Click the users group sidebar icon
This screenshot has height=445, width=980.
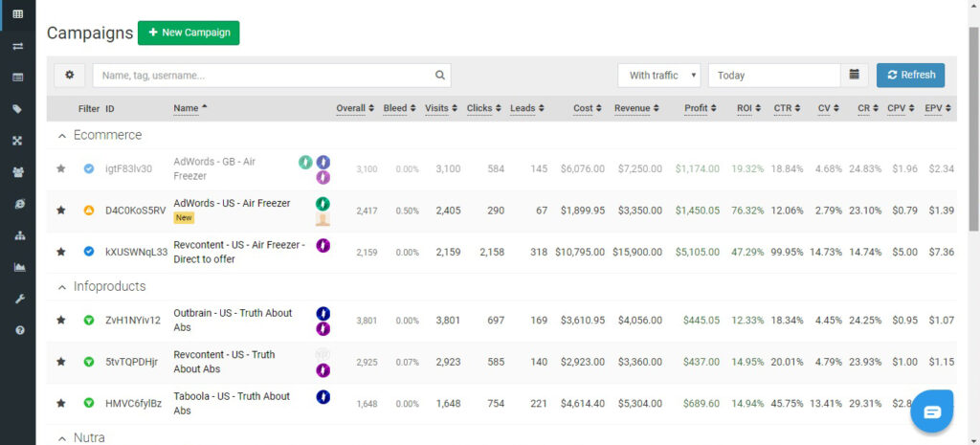tap(17, 172)
